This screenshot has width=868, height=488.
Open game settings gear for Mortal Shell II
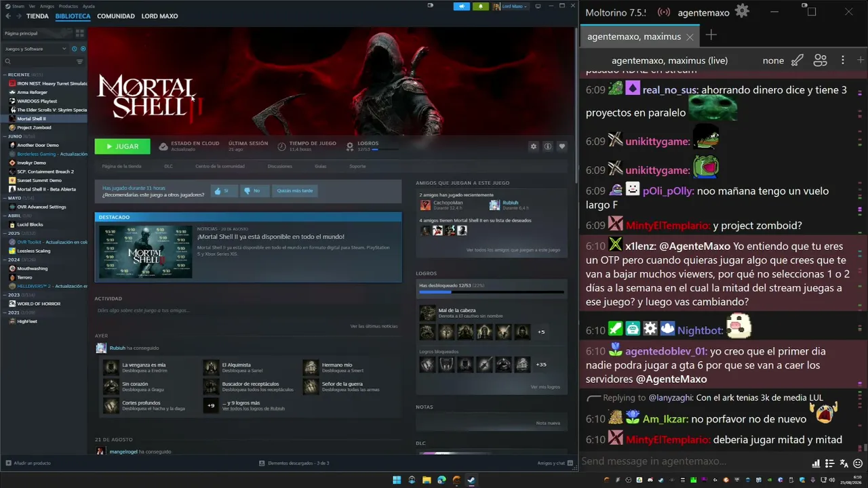(534, 146)
